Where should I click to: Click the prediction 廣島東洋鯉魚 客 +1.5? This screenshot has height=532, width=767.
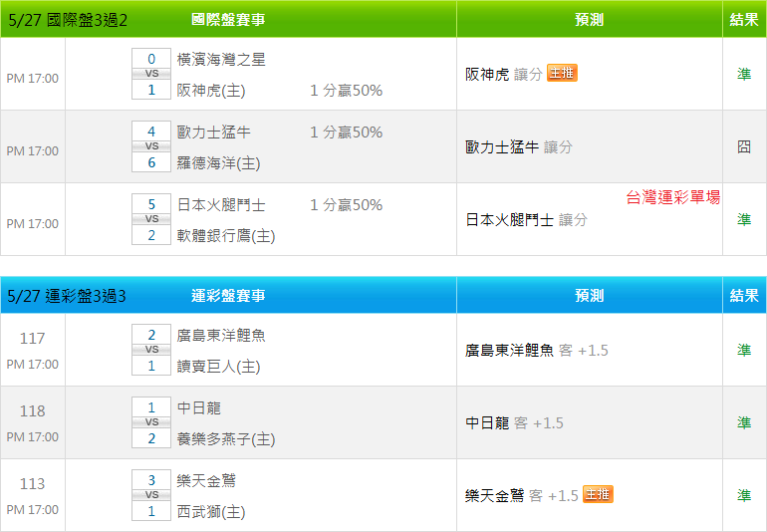pos(537,351)
